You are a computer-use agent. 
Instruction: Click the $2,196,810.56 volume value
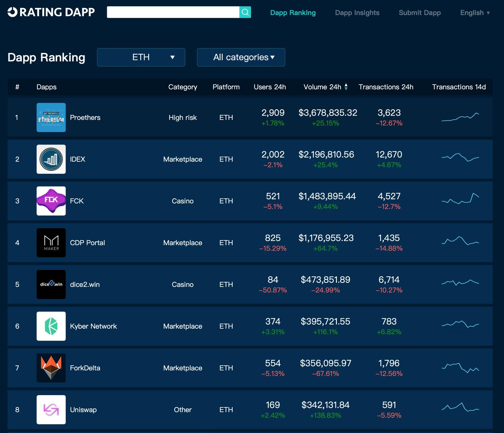pos(326,155)
